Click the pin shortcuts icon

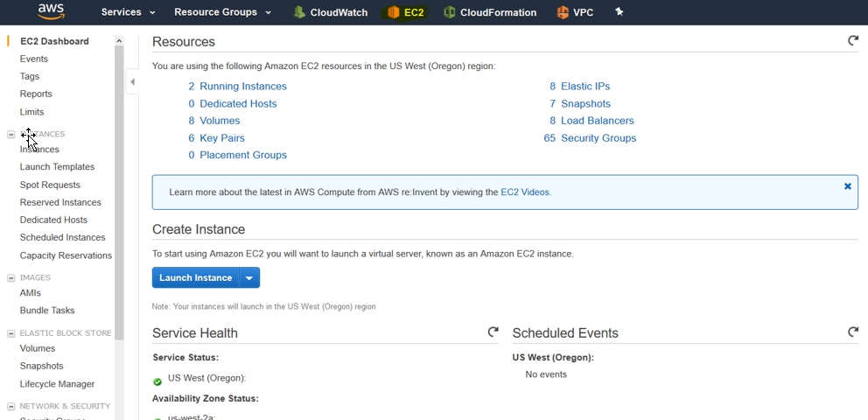[x=619, y=11]
